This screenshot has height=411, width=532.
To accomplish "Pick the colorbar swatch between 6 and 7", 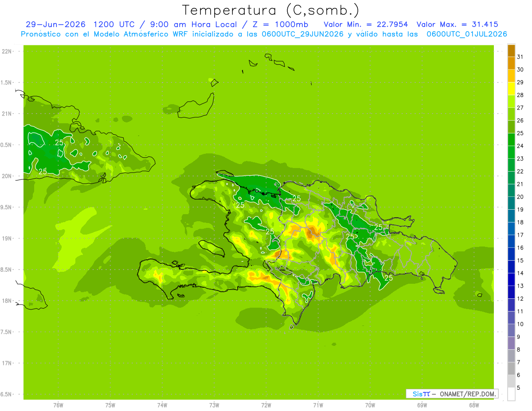I will point(511,368).
